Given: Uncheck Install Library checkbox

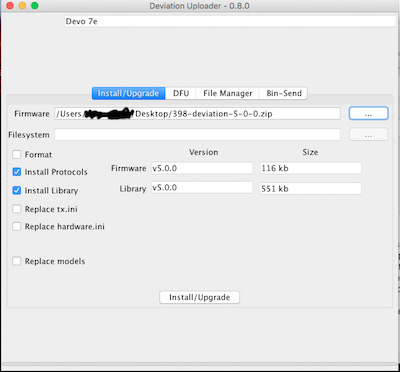Looking at the screenshot, I should tap(17, 191).
